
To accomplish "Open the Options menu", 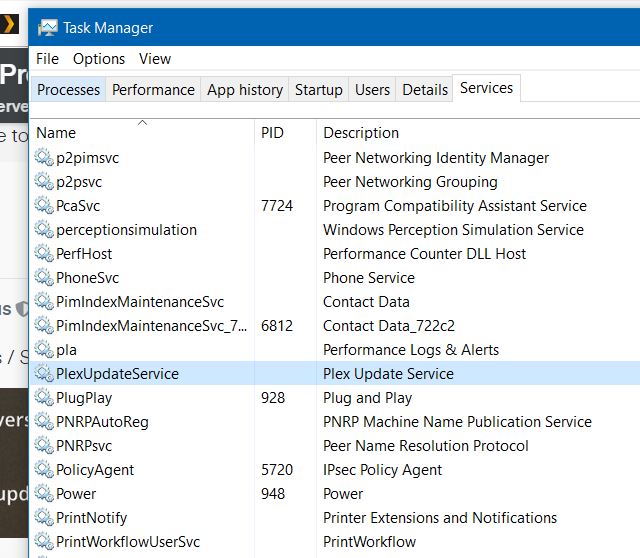I will pyautogui.click(x=99, y=59).
